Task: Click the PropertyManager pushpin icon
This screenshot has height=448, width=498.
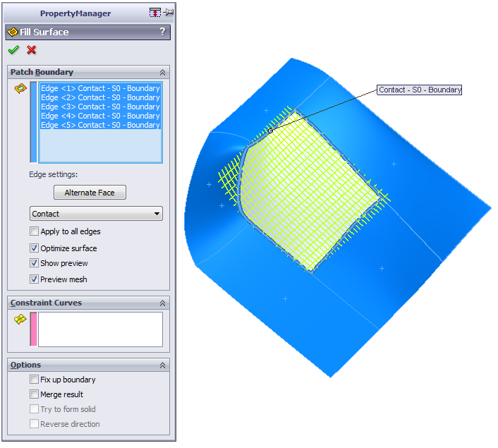Action: pyautogui.click(x=169, y=13)
